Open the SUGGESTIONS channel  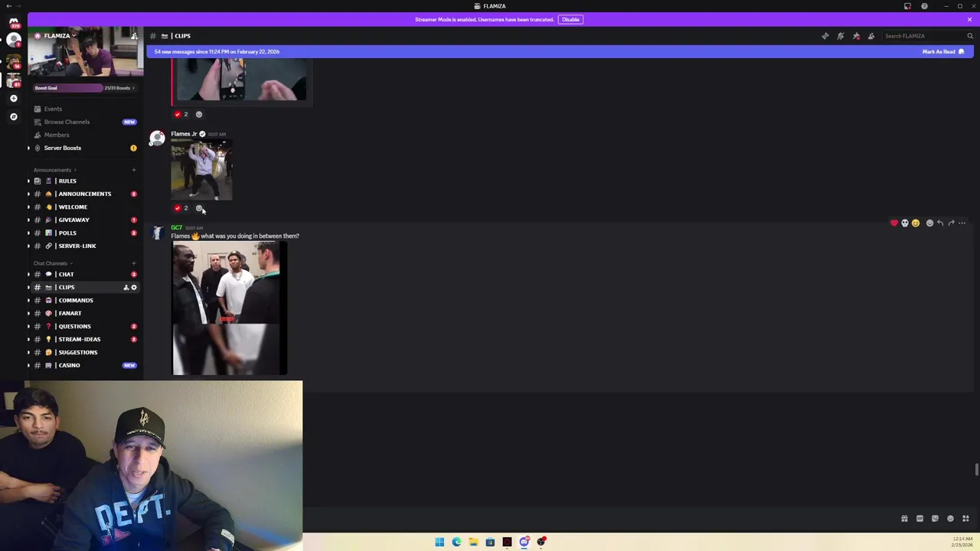point(84,352)
